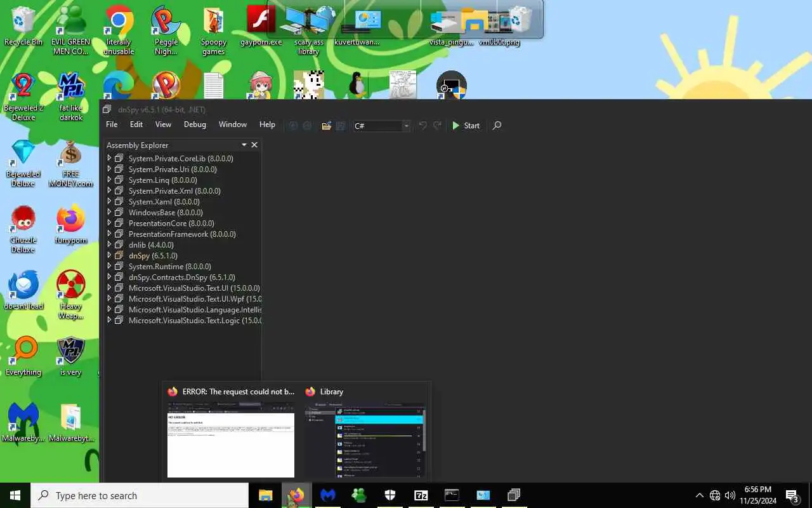Select Microsoft.VisualStudio.Text.UI (15.0.0.0) row
Image resolution: width=812 pixels, height=508 pixels.
pyautogui.click(x=194, y=288)
